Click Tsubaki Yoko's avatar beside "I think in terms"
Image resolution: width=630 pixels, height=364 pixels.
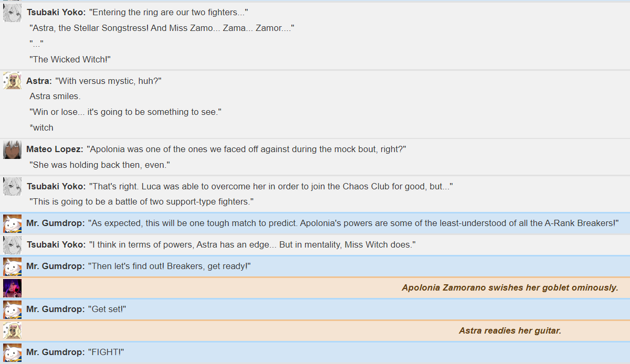[12, 245]
